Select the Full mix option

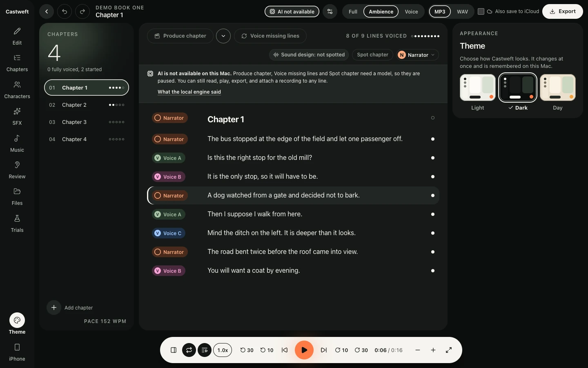[353, 11]
